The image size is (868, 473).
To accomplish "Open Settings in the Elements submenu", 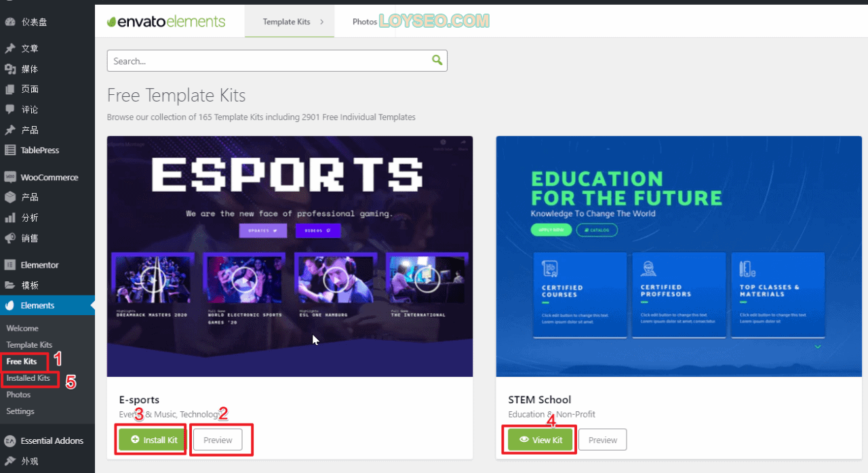I will coord(20,411).
